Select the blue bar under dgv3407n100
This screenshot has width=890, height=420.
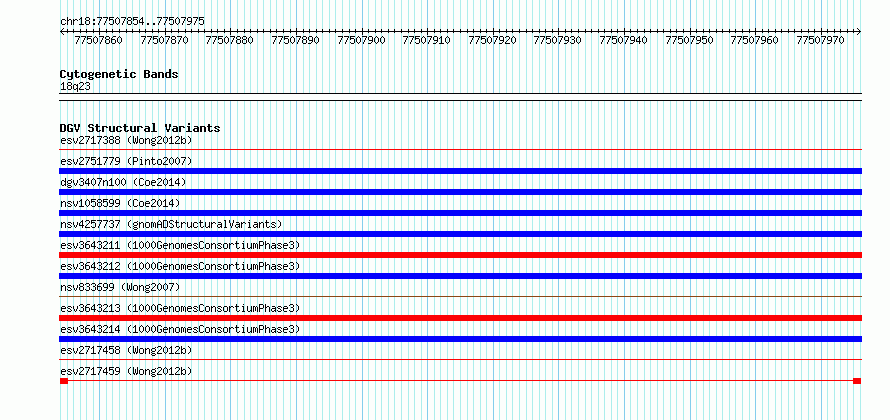(x=460, y=192)
